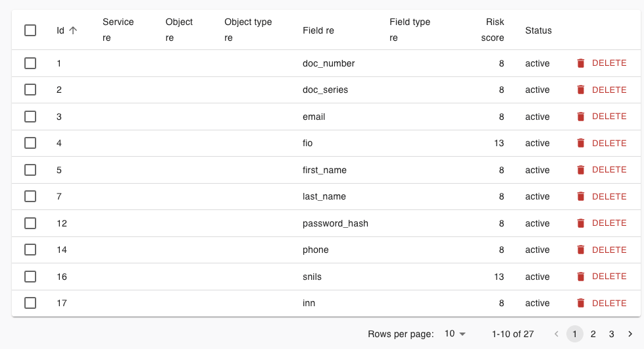
Task: Click the Id 12 cell
Action: tap(62, 223)
